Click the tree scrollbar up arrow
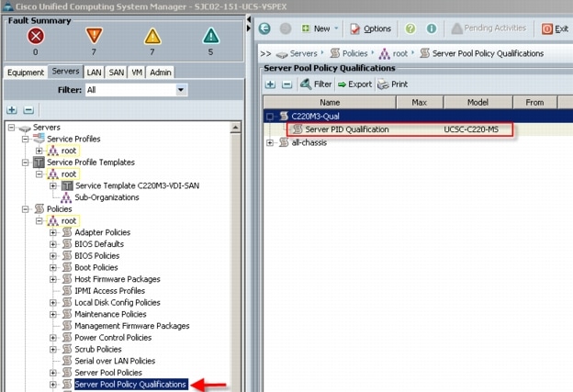Image resolution: width=573 pixels, height=392 pixels. coord(235,128)
